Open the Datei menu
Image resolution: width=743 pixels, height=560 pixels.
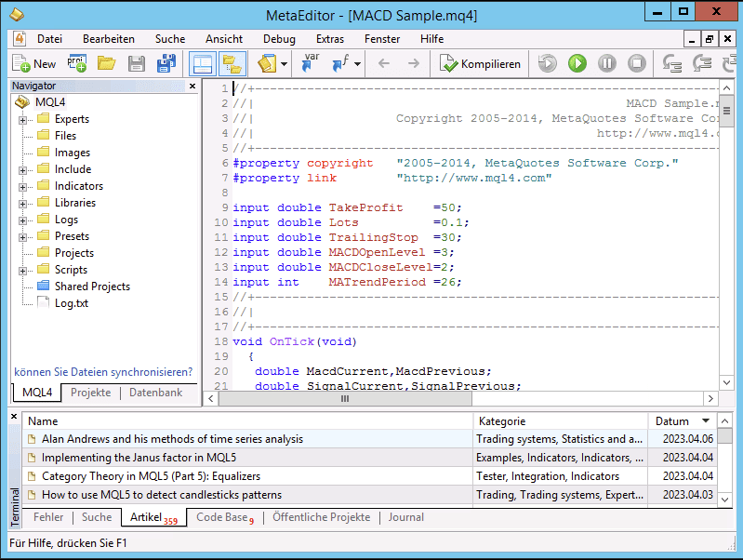click(50, 39)
